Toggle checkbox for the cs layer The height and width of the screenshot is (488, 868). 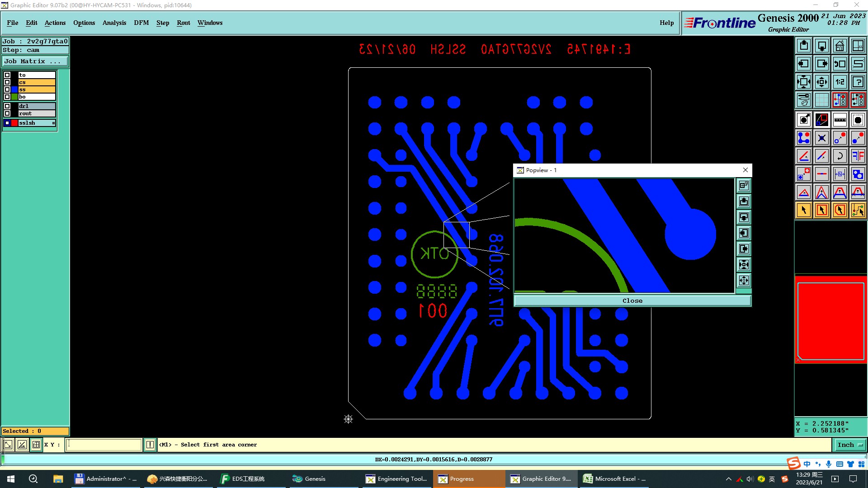tap(7, 82)
